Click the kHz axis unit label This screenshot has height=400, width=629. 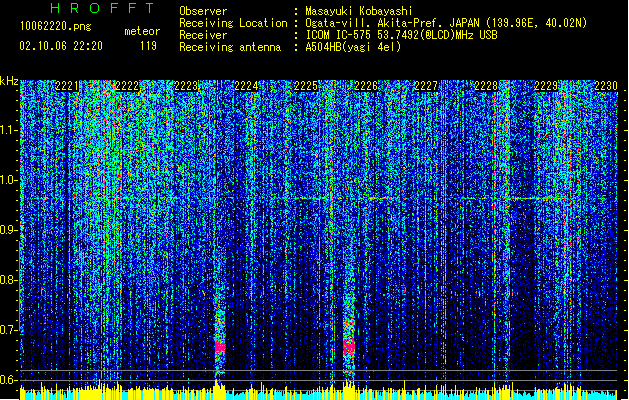pos(9,81)
